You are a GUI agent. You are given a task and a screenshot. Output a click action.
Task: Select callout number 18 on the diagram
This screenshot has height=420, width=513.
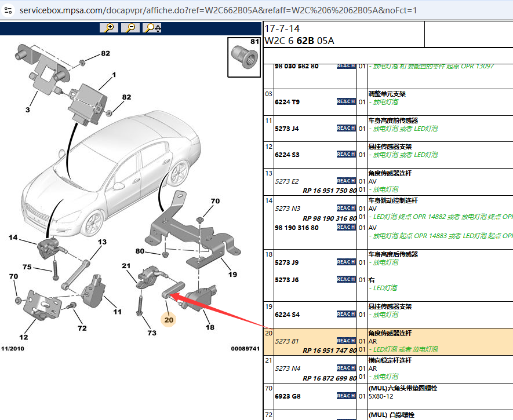pyautogui.click(x=210, y=327)
